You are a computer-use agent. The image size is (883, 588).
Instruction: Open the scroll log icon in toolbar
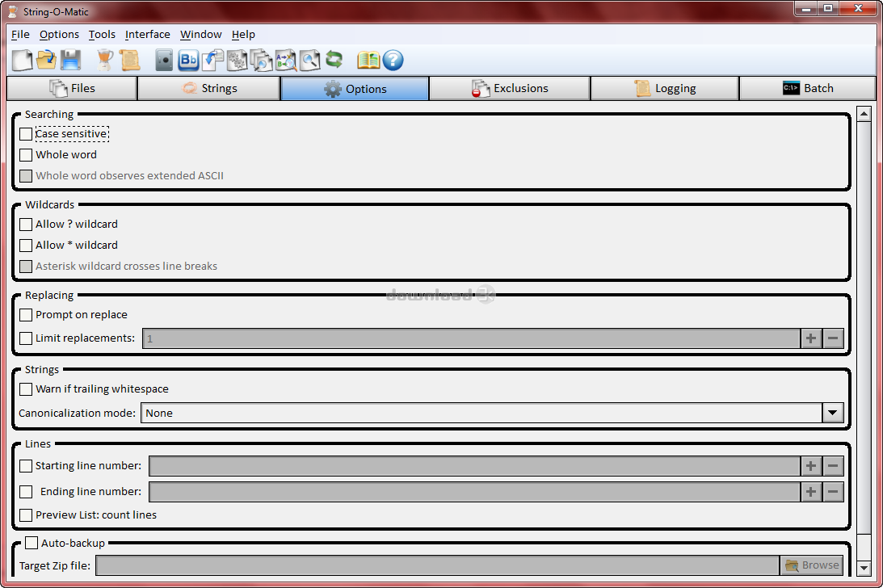(129, 60)
